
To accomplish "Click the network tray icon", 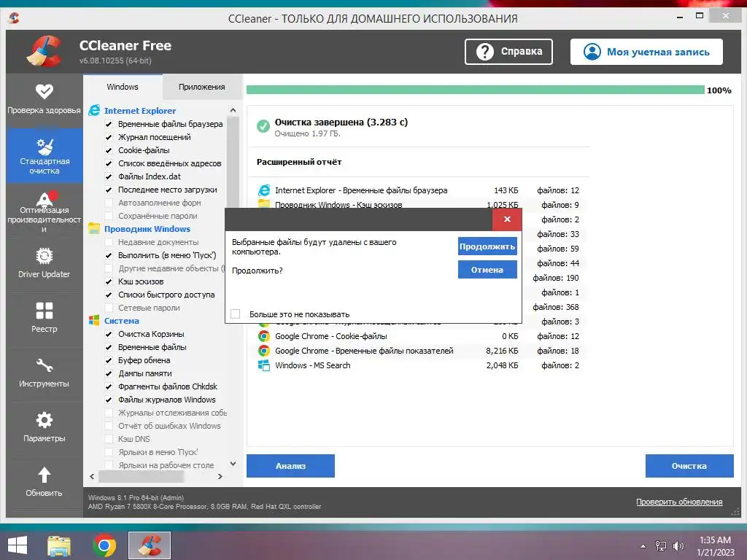I will pyautogui.click(x=661, y=545).
